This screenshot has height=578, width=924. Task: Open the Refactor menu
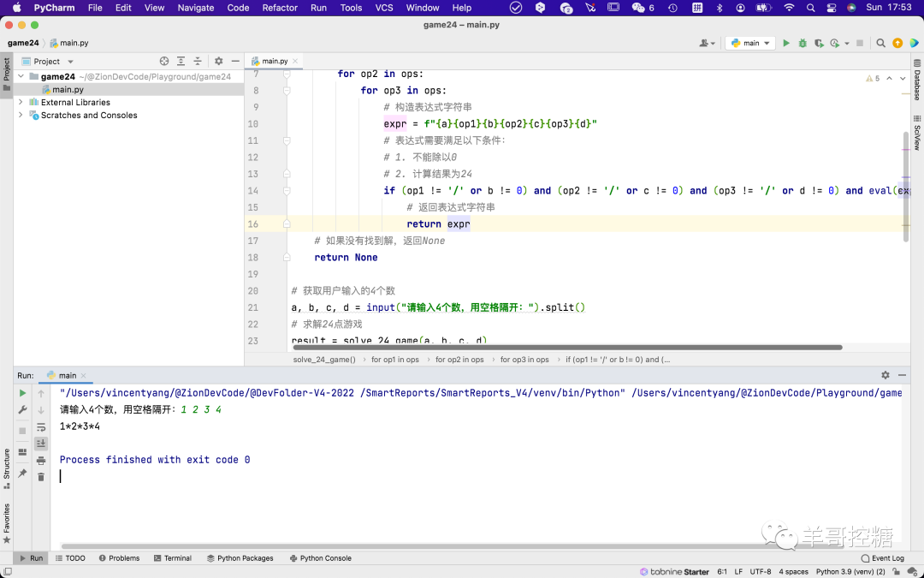[280, 8]
